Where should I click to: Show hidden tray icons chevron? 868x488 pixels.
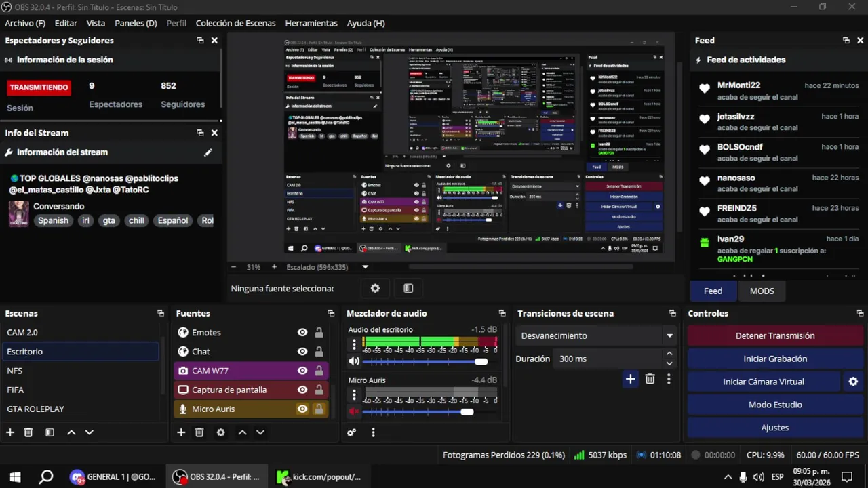coord(728,476)
